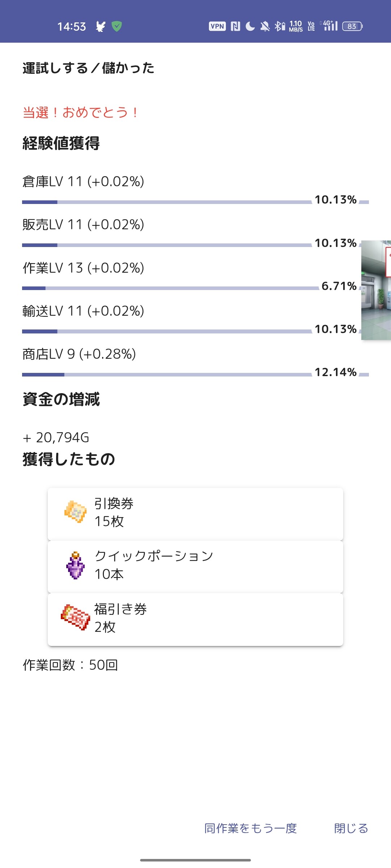Tap the 倉庫LV 11 progress bar
Image resolution: width=391 pixels, height=868 pixels.
click(167, 202)
